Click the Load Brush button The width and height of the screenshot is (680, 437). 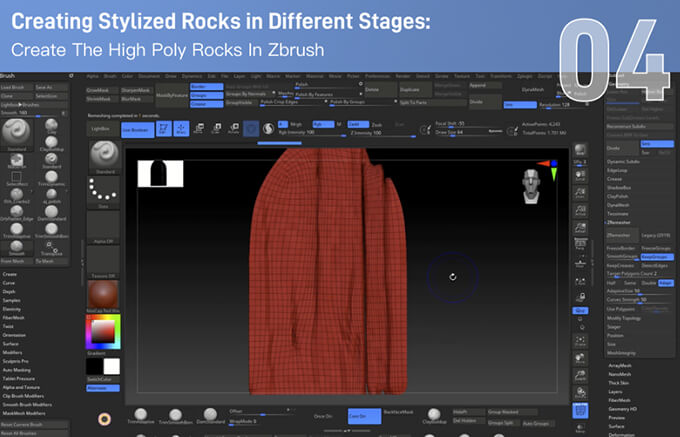pyautogui.click(x=16, y=87)
